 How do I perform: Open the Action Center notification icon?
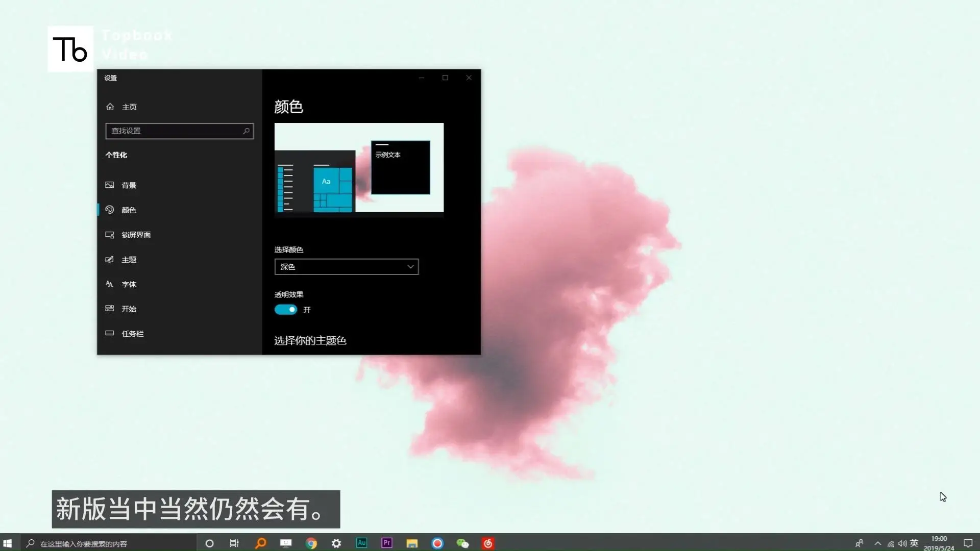[x=968, y=543]
